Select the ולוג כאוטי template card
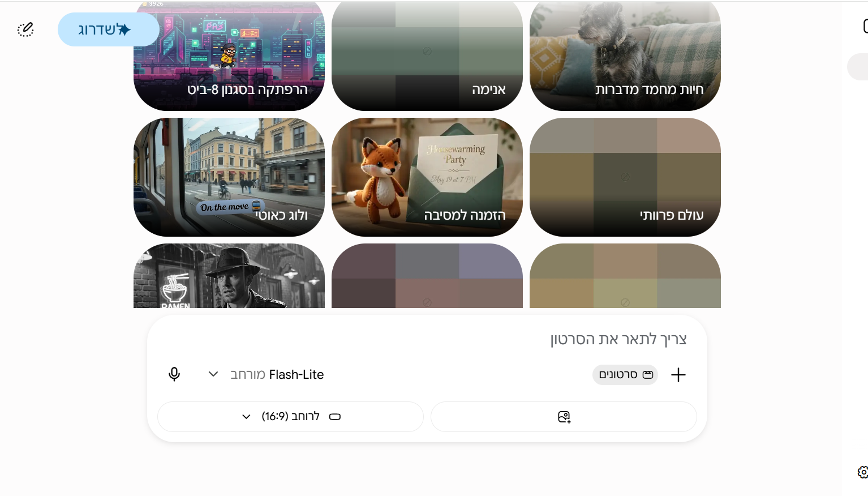 point(229,177)
